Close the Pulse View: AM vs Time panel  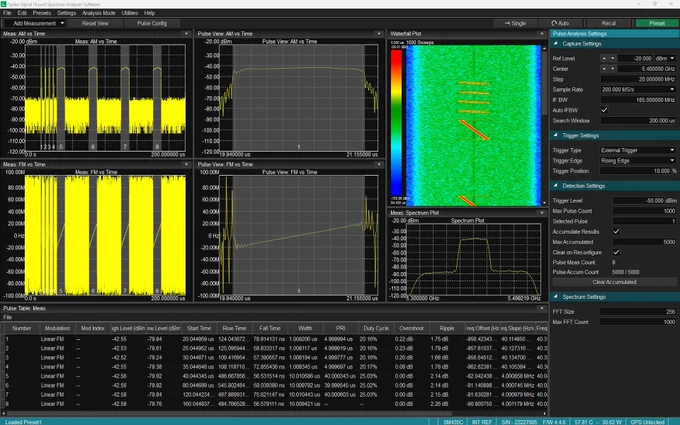379,33
